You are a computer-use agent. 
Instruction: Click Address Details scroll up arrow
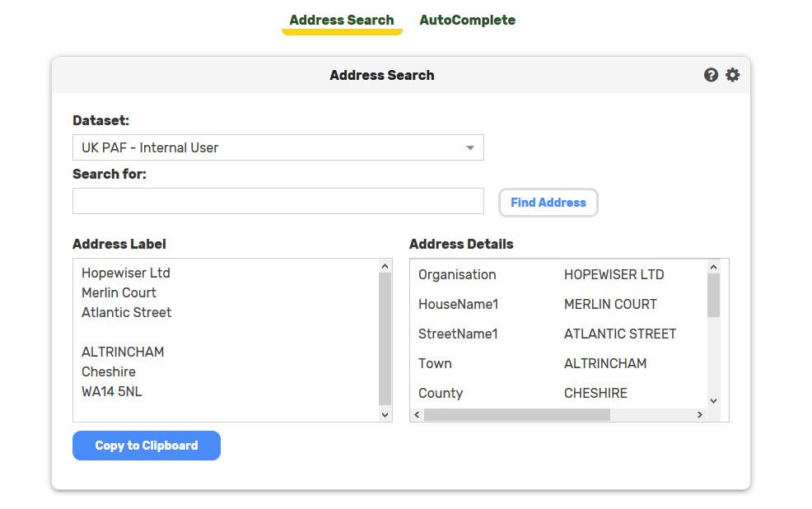tap(714, 267)
